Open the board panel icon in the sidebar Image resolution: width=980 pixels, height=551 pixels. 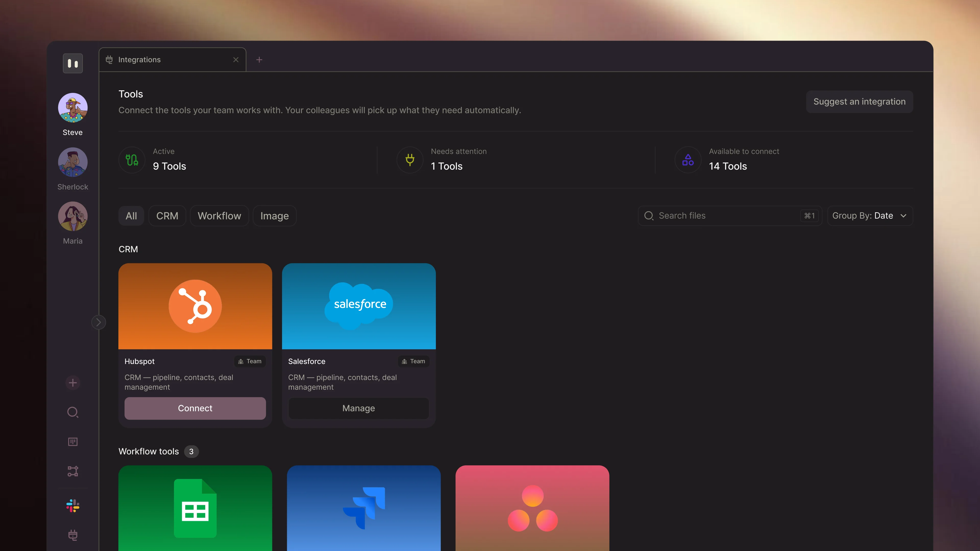[x=73, y=442]
